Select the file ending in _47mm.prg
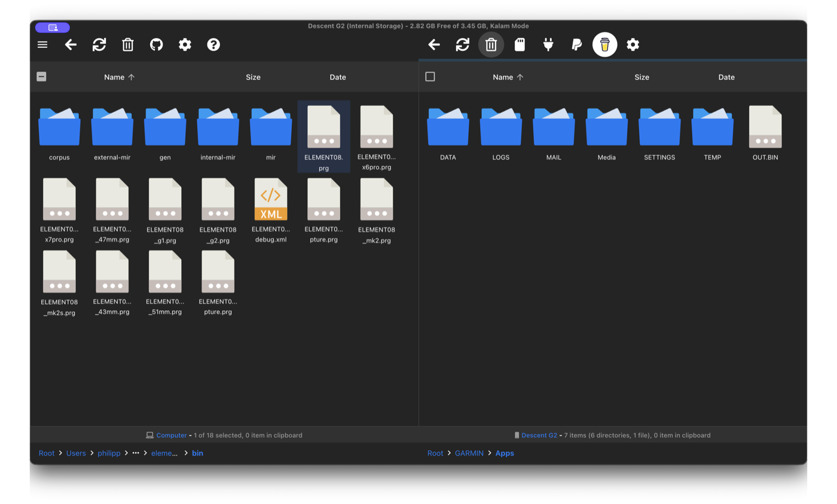 click(112, 210)
